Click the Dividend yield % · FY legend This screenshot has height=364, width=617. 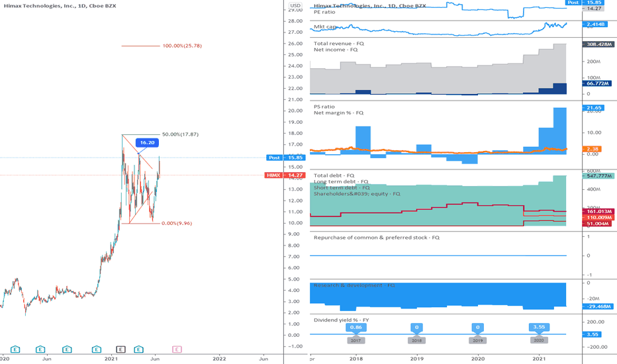point(341,320)
